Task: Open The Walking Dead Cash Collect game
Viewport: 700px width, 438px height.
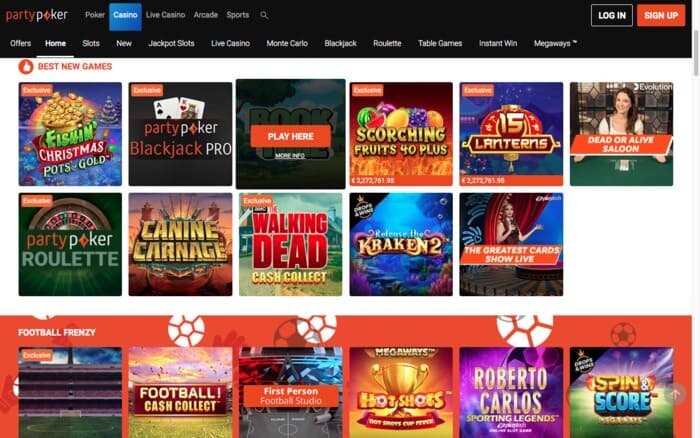Action: (x=291, y=244)
